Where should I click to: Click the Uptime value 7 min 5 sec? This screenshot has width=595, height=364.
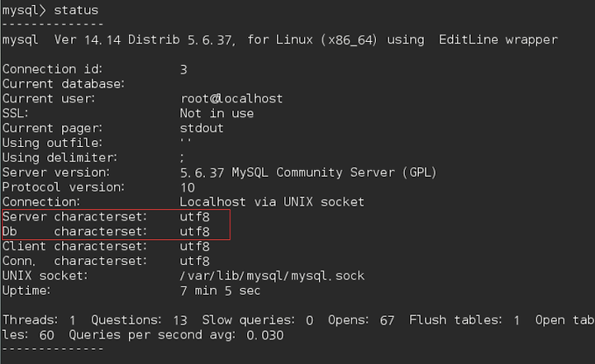(220, 291)
